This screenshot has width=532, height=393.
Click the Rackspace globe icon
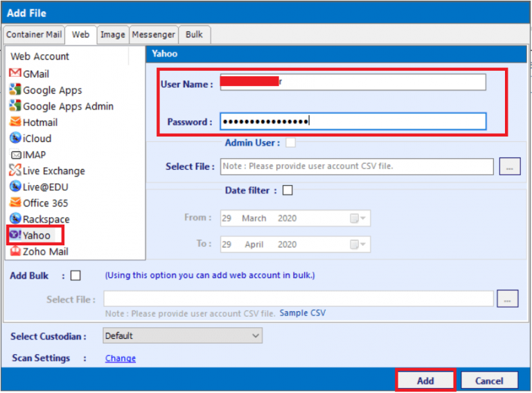(x=15, y=218)
